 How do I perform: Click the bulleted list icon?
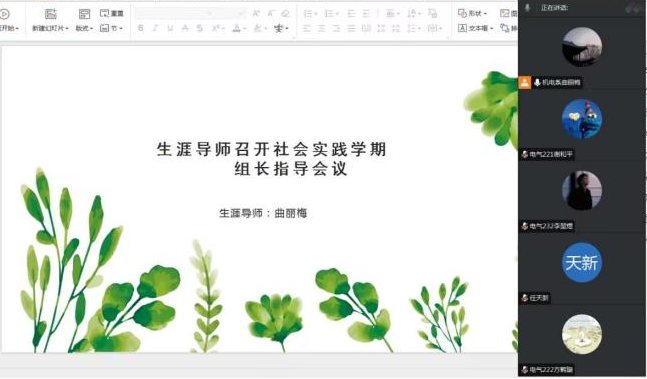point(310,14)
